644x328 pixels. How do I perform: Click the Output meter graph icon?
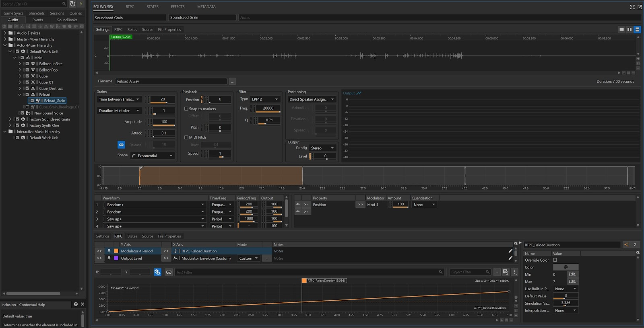coord(359,93)
